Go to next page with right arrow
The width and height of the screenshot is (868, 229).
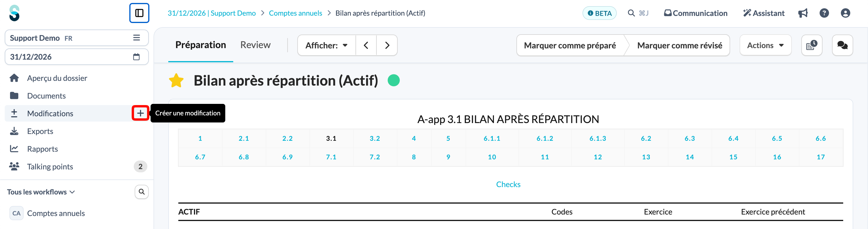(387, 45)
